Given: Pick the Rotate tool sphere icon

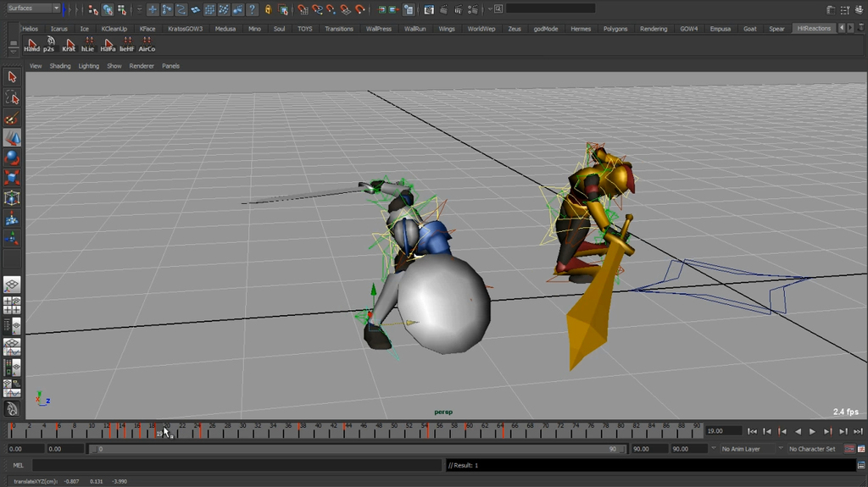Looking at the screenshot, I should click(x=12, y=158).
